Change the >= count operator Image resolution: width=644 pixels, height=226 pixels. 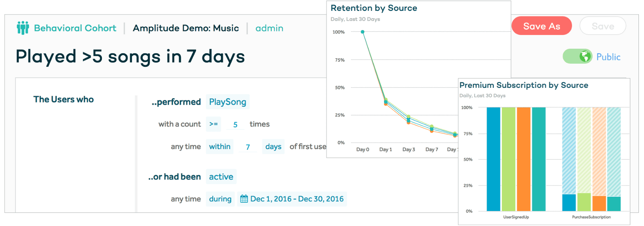tap(213, 124)
